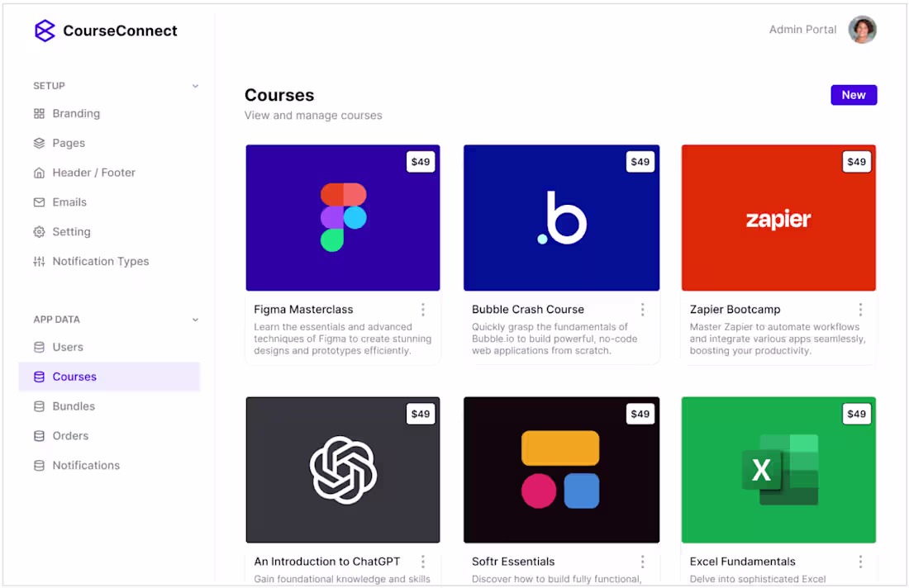Screen dimensions: 909x588
Task: Click the Bubble course thumbnail
Action: pyautogui.click(x=561, y=218)
